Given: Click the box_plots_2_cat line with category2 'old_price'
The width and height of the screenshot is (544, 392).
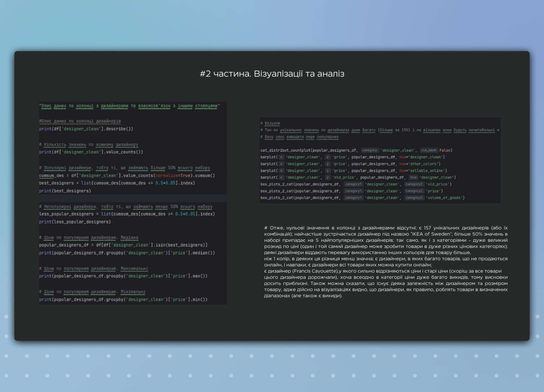Looking at the screenshot, I should (356, 184).
